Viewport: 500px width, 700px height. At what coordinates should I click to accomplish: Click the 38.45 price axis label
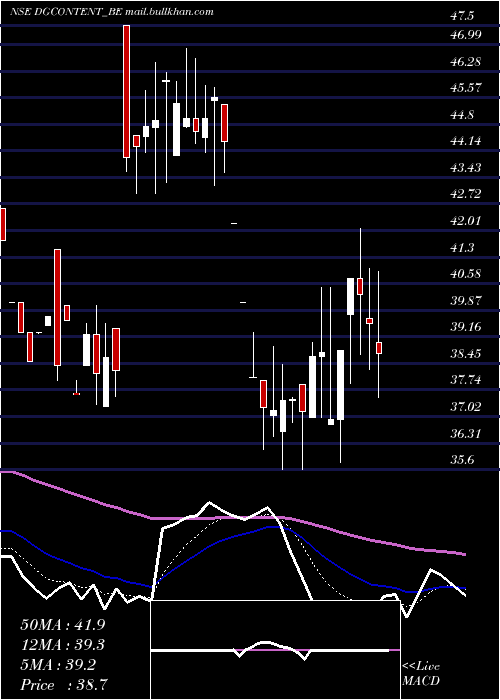point(466,354)
